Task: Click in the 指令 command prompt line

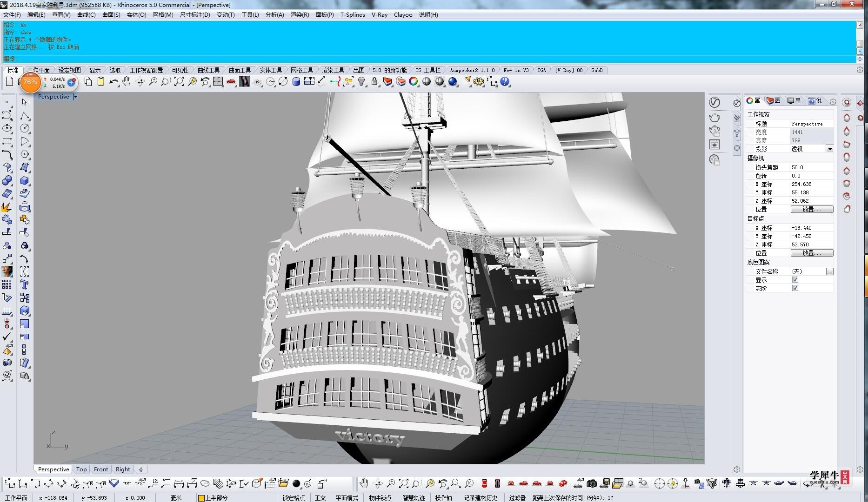Action: (x=428, y=59)
